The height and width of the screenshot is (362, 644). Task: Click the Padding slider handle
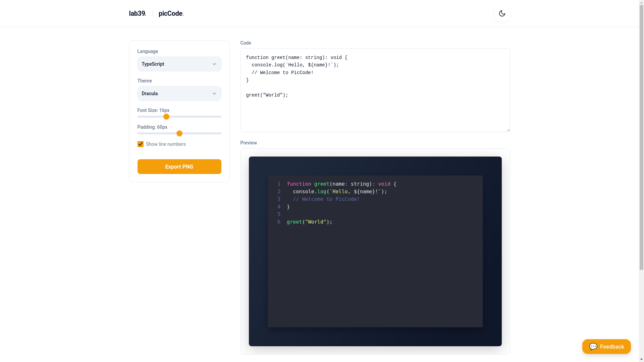pyautogui.click(x=179, y=133)
